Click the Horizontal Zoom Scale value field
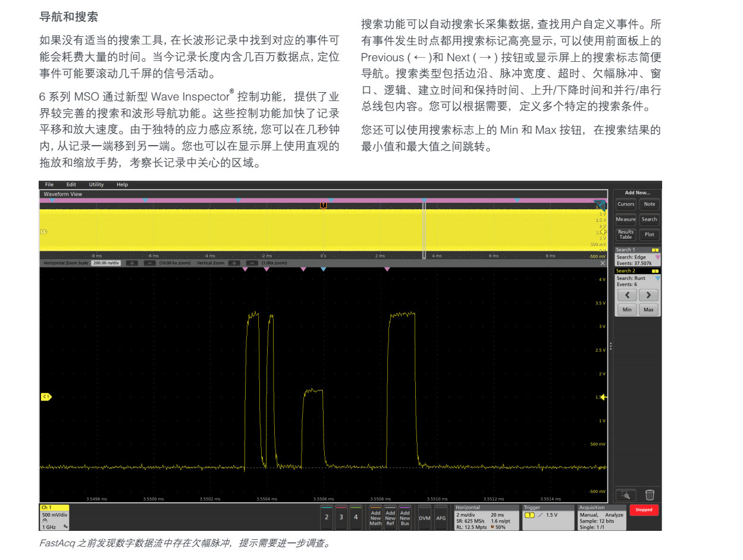The image size is (743, 560). (106, 263)
